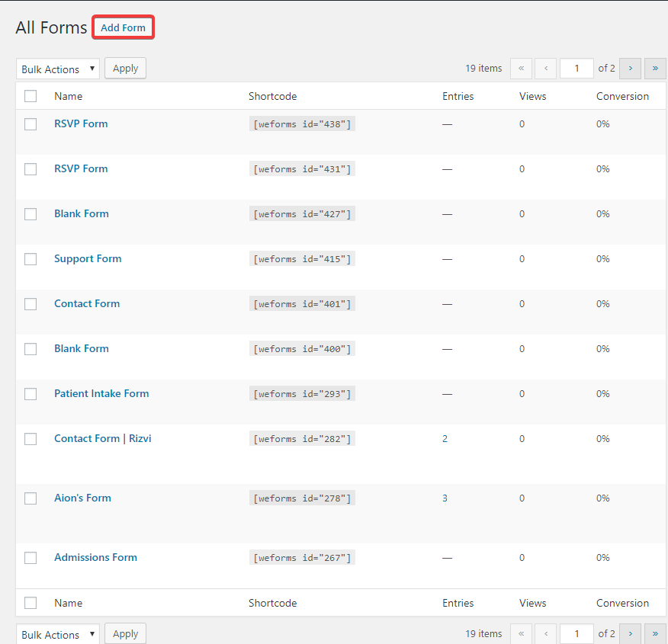The height and width of the screenshot is (644, 668).
Task: Open Blank Form with id 427
Action: (82, 213)
